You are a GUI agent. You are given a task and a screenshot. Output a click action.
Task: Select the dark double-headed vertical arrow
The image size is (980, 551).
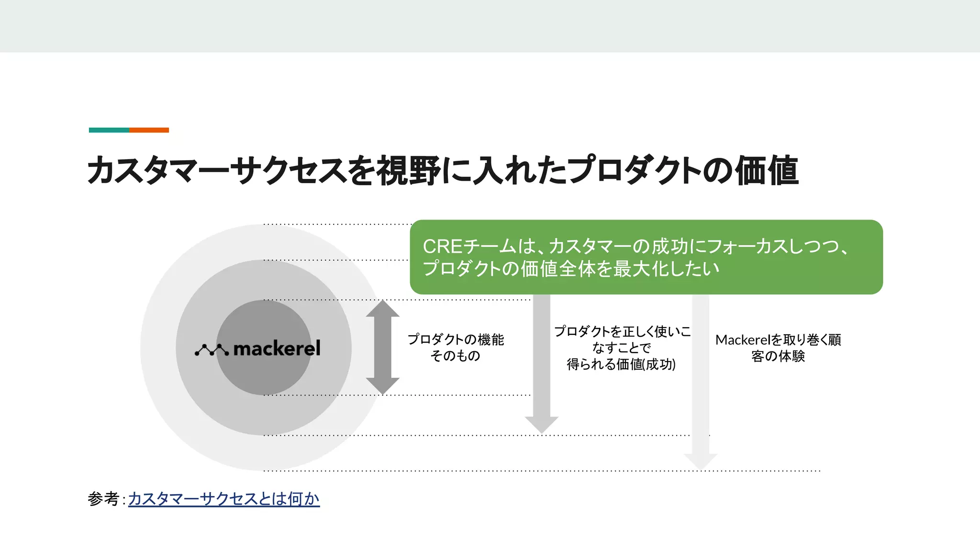(x=382, y=347)
